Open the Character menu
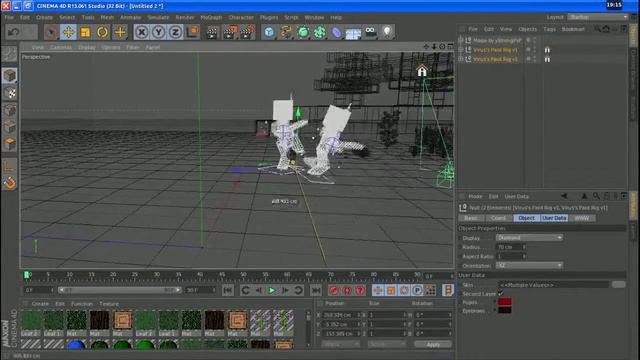The image size is (640, 360). pos(241,18)
